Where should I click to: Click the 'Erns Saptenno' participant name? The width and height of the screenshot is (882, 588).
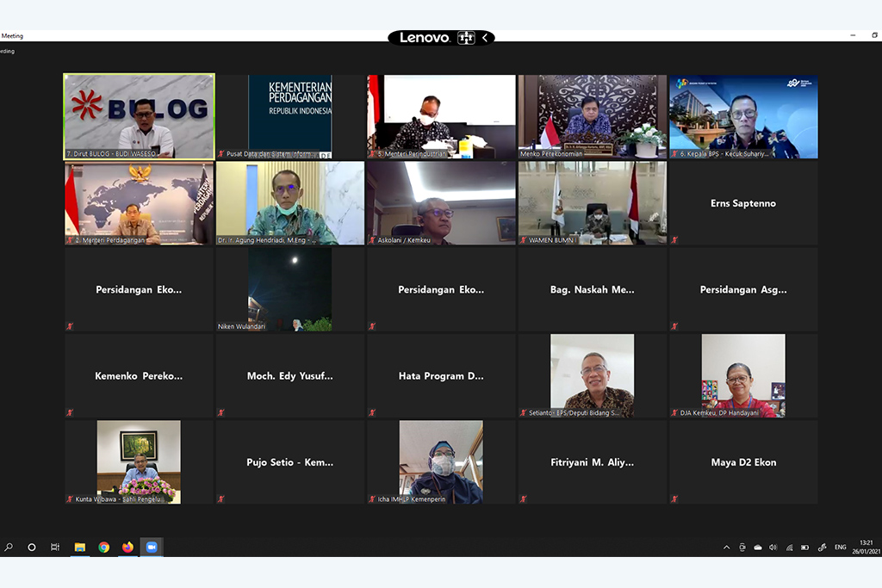point(743,203)
